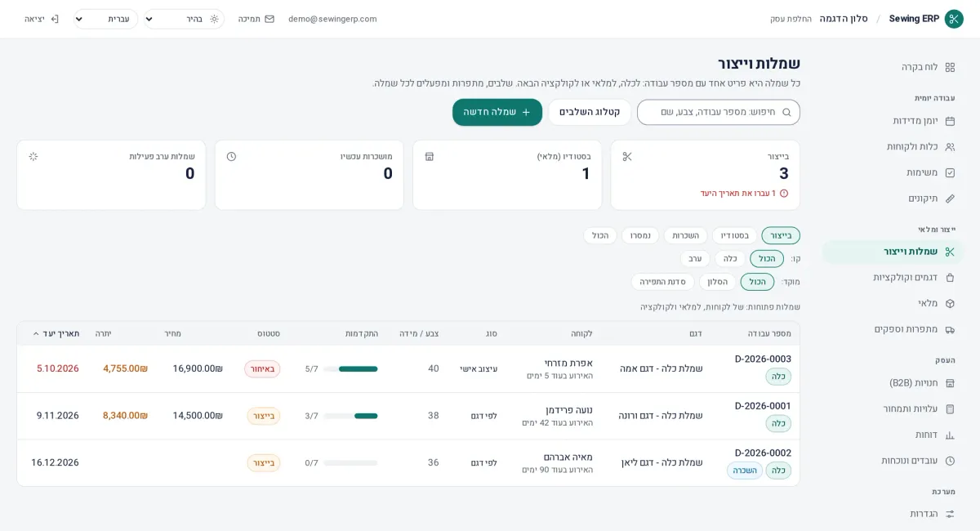980x531 pixels.
Task: Select the הסלון location filter chip
Action: click(x=718, y=282)
